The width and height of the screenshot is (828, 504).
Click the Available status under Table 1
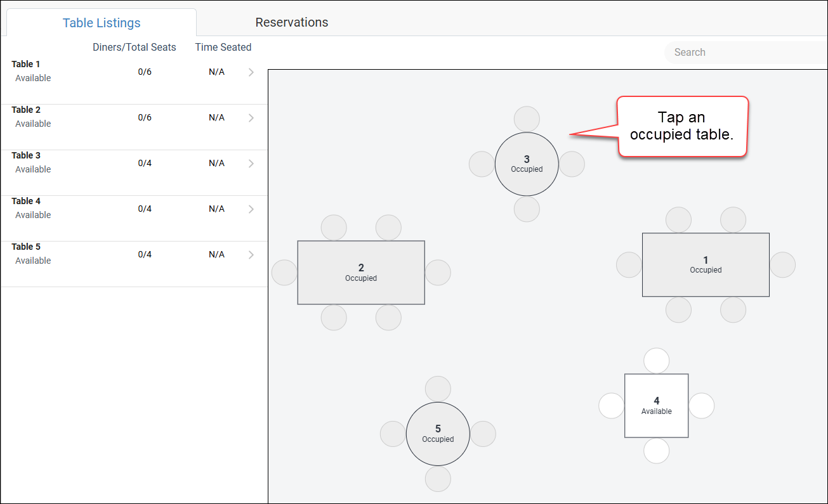(33, 78)
